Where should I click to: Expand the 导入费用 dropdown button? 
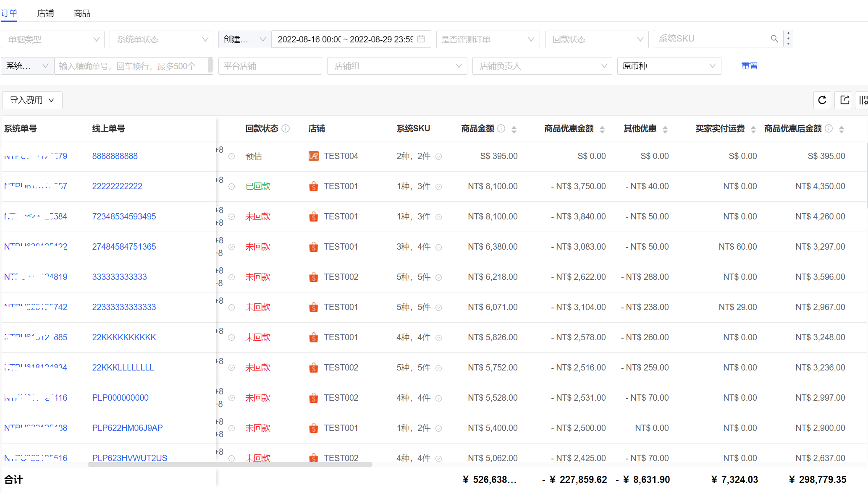(32, 100)
